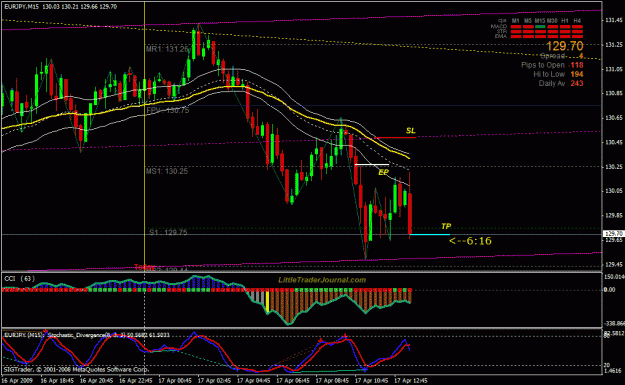Select the M5 timeframe header label
This screenshot has width=625, height=385.
coord(528,20)
